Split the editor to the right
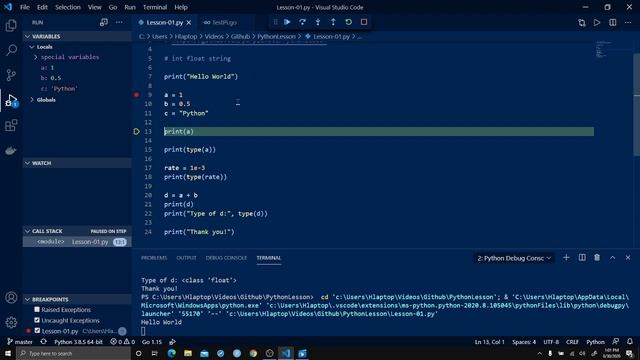The height and width of the screenshot is (360, 640). point(613,23)
